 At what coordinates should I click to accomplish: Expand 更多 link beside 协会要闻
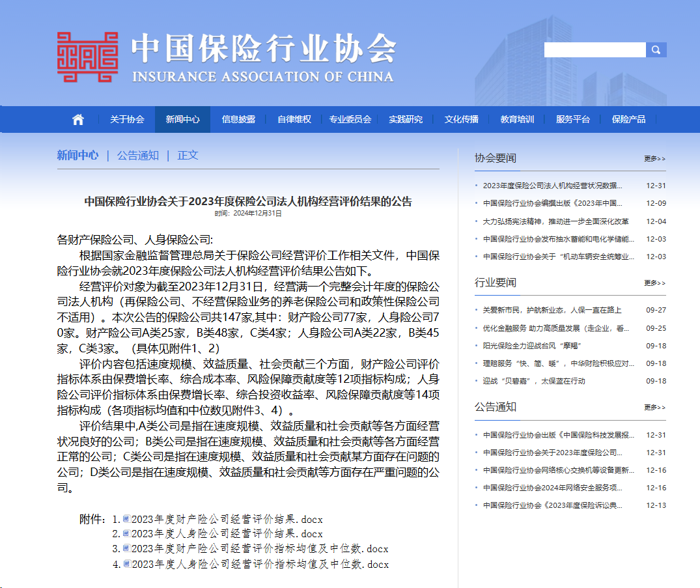click(655, 158)
